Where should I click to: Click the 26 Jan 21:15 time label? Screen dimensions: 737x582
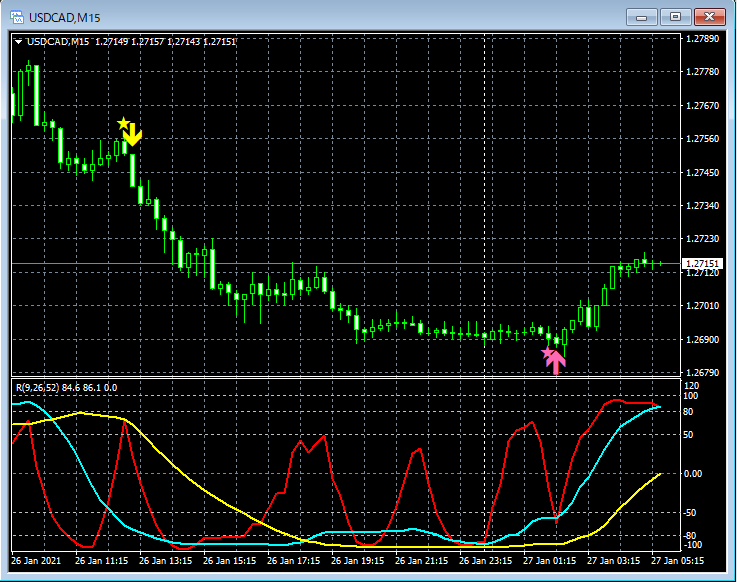tap(421, 560)
